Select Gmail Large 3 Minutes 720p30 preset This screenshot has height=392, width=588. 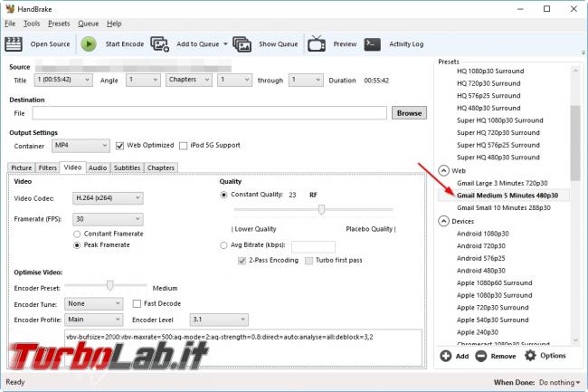(502, 183)
